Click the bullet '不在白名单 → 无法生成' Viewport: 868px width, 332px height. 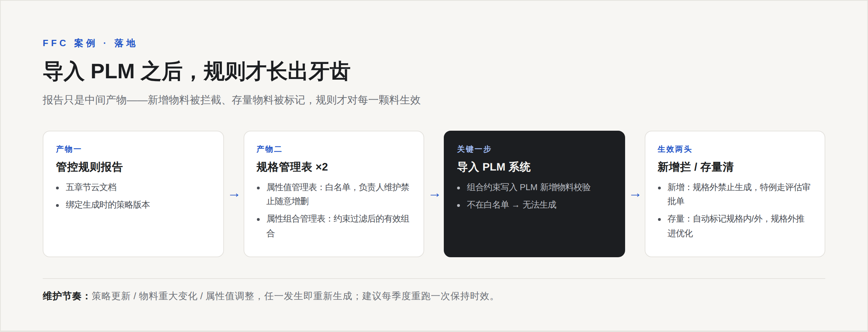click(511, 205)
